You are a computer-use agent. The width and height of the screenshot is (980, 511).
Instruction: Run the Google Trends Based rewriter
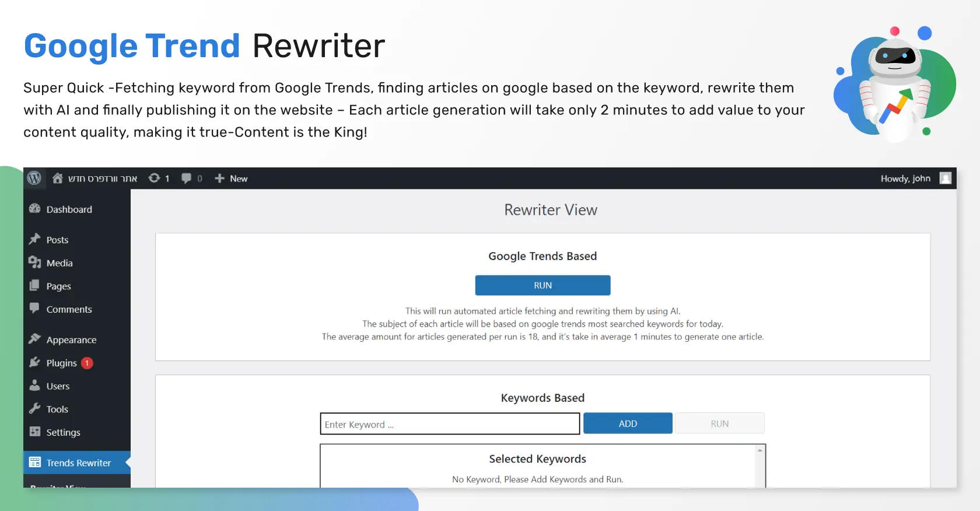coord(542,285)
